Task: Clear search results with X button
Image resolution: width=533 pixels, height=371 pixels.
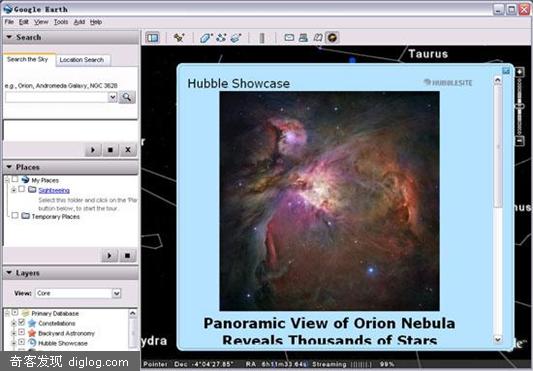Action: (128, 150)
